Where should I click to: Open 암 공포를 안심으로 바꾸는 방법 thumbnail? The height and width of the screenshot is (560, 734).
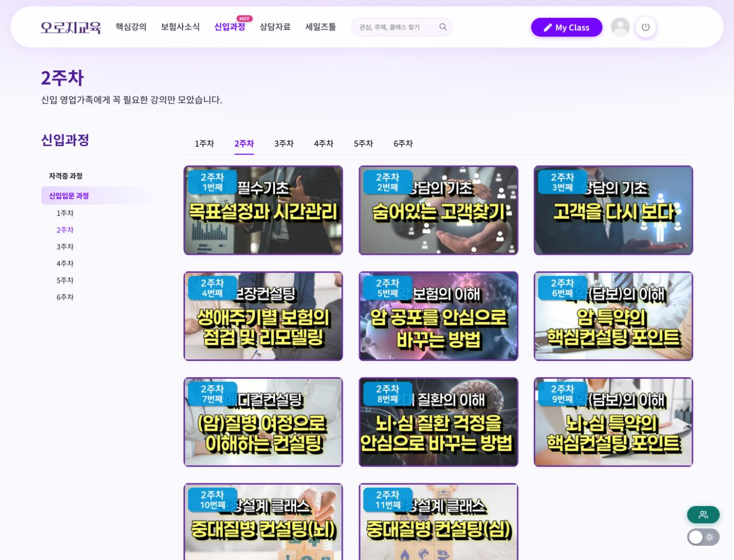point(438,316)
